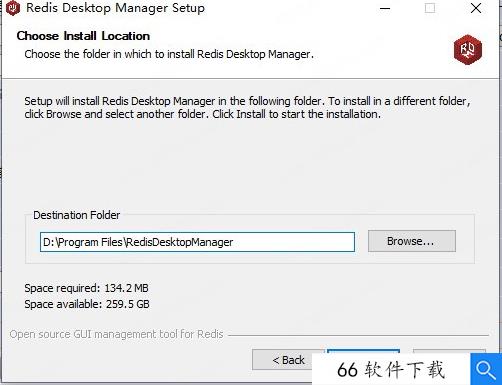The height and width of the screenshot is (385, 502).
Task: Click the partly hidden button beside the blue-outlined one
Action: (449, 351)
